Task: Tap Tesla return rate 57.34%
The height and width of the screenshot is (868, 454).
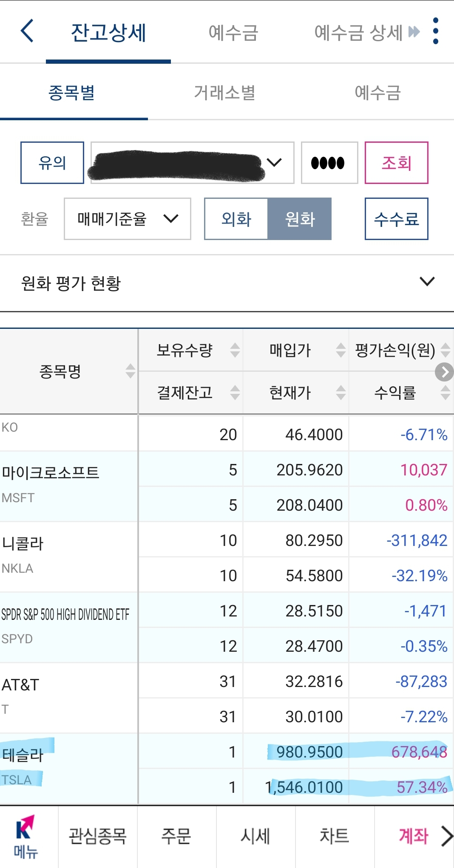Action: [422, 787]
